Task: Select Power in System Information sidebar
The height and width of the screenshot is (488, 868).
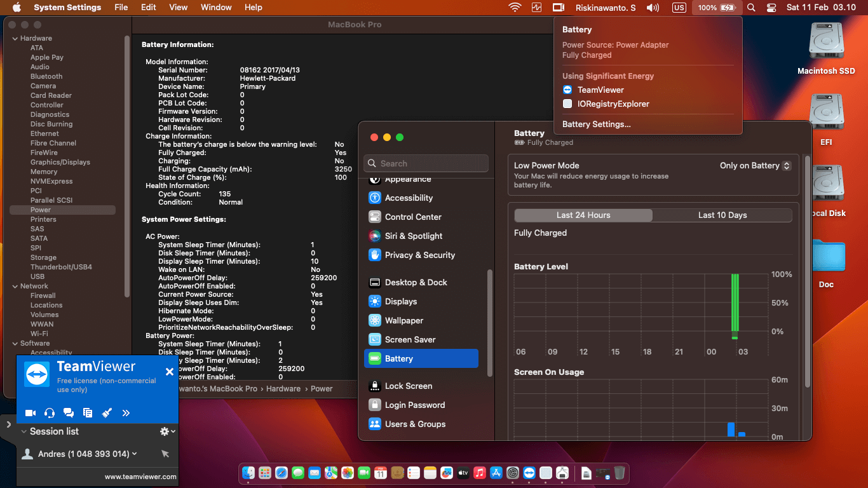Action: [x=63, y=210]
